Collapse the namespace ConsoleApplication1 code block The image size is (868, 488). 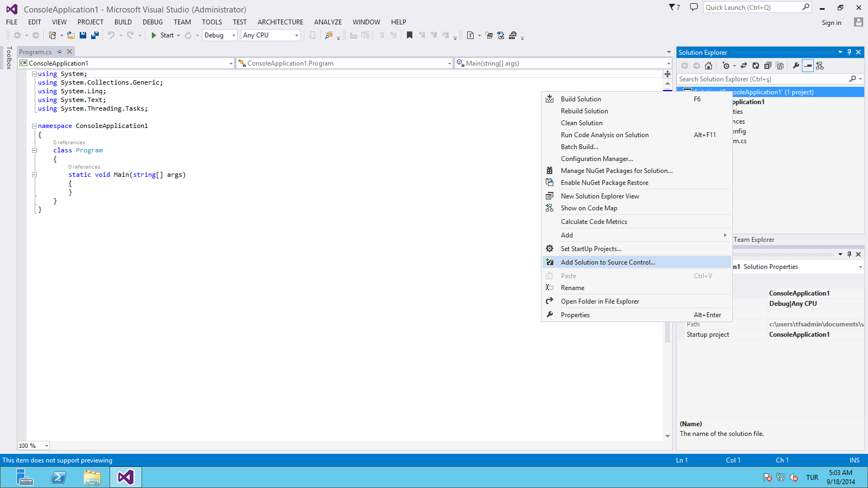[34, 126]
